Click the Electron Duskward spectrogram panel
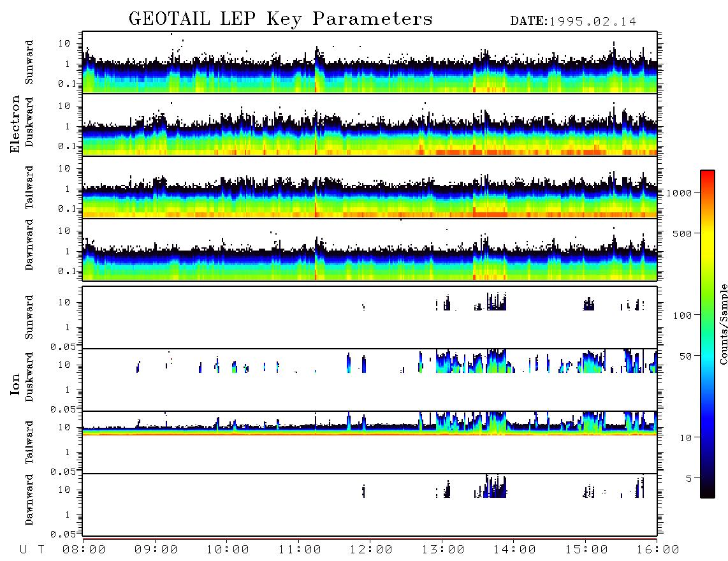The height and width of the screenshot is (561, 728). pyautogui.click(x=370, y=124)
